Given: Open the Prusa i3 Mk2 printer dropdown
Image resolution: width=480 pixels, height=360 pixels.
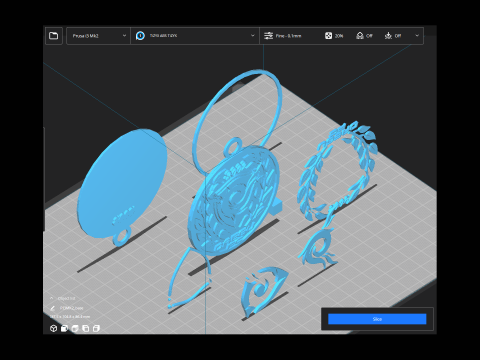Looking at the screenshot, I should (x=98, y=36).
